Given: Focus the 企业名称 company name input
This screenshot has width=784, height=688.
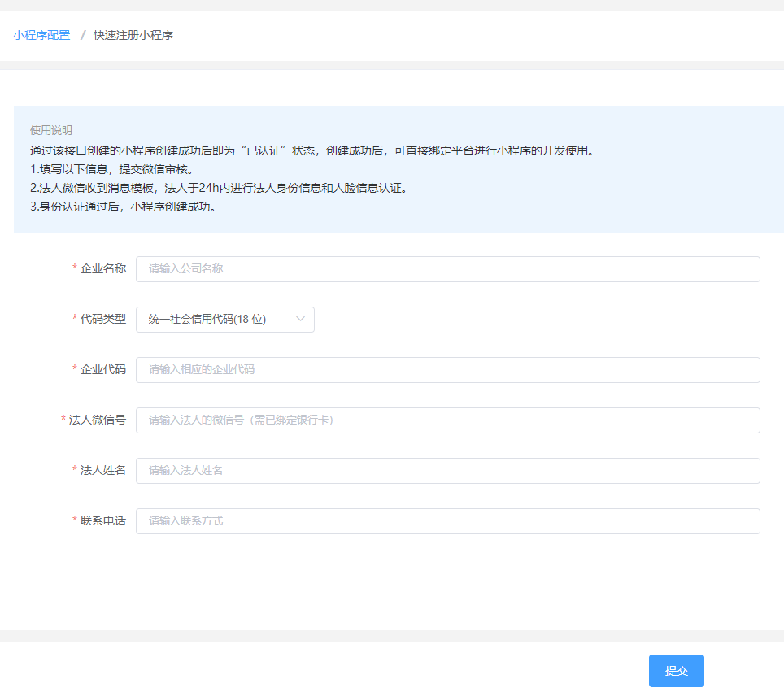Looking at the screenshot, I should (447, 269).
